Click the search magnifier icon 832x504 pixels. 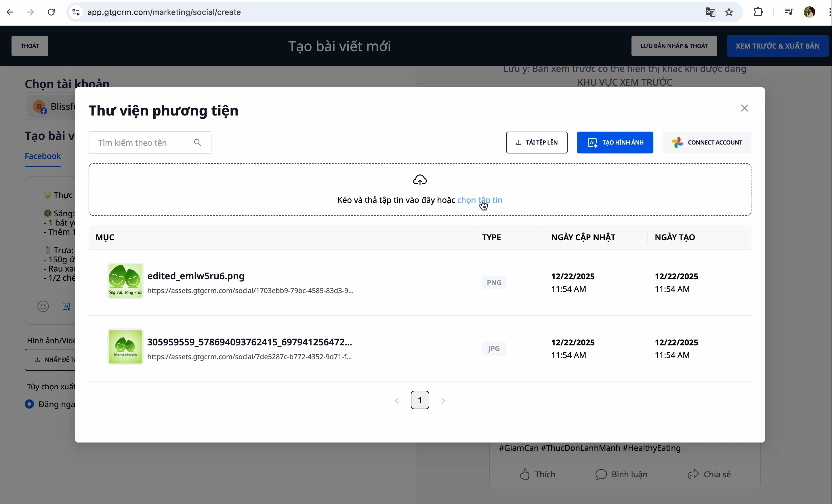198,143
